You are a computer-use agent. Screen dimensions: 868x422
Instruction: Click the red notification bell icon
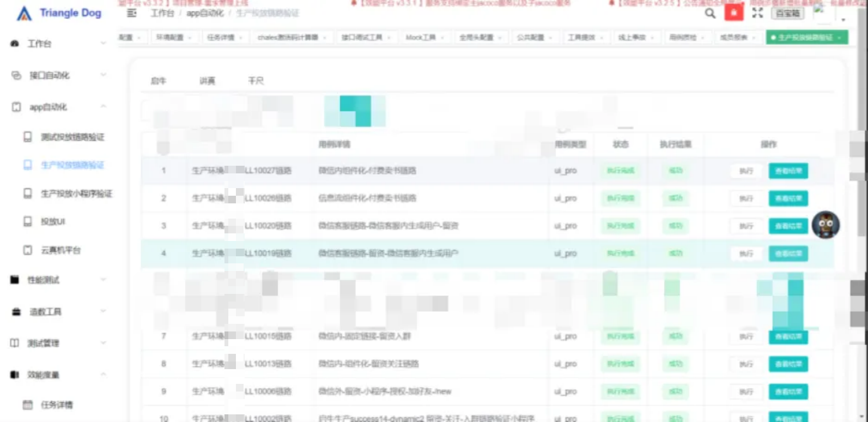(733, 13)
